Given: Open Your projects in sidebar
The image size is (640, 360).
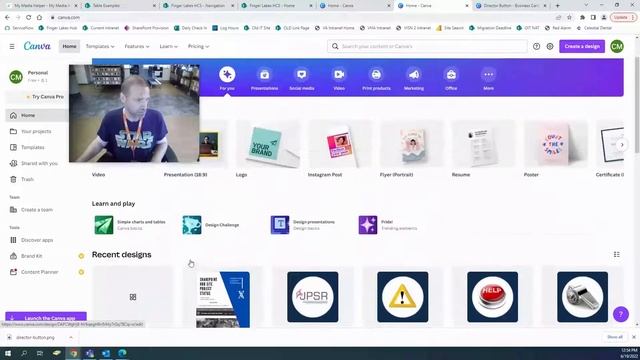Looking at the screenshot, I should pyautogui.click(x=37, y=131).
